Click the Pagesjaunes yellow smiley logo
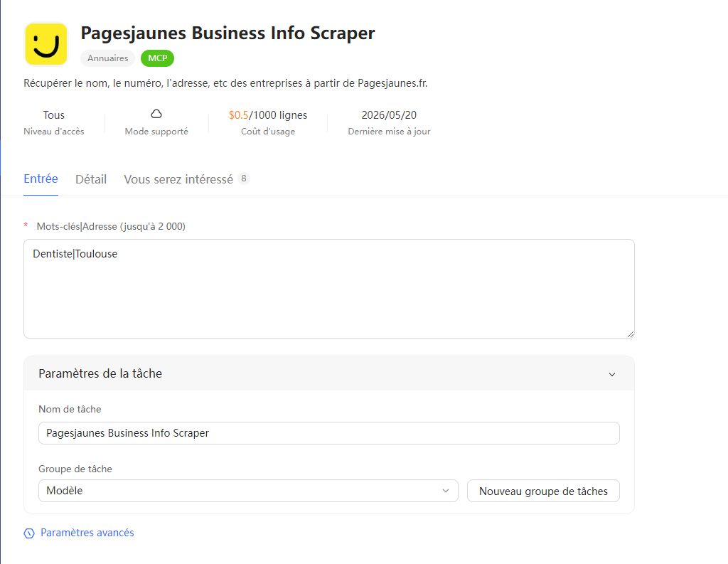The height and width of the screenshot is (564, 728). coord(46,44)
